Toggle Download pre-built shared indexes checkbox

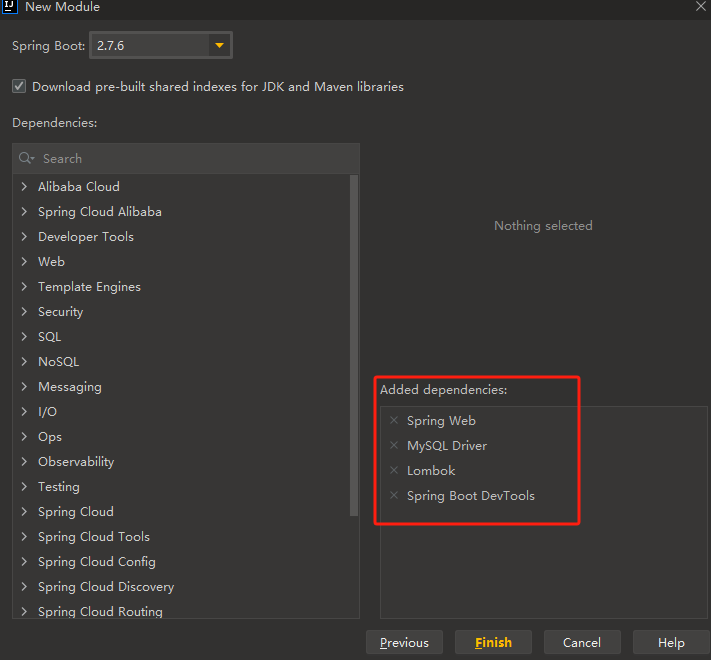(x=19, y=86)
